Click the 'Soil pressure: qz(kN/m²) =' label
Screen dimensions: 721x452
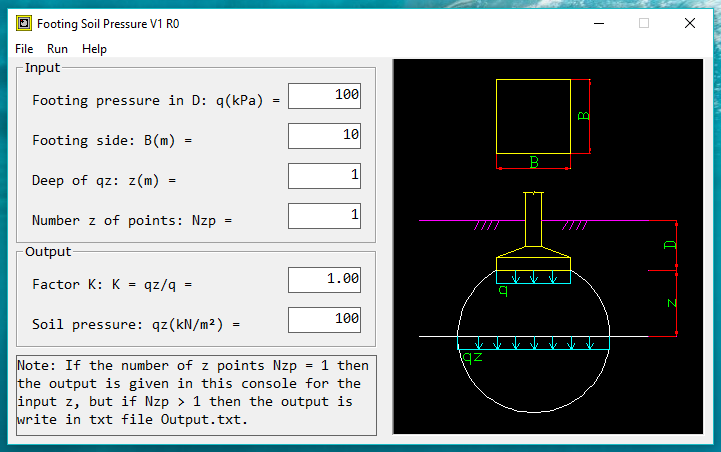136,325
